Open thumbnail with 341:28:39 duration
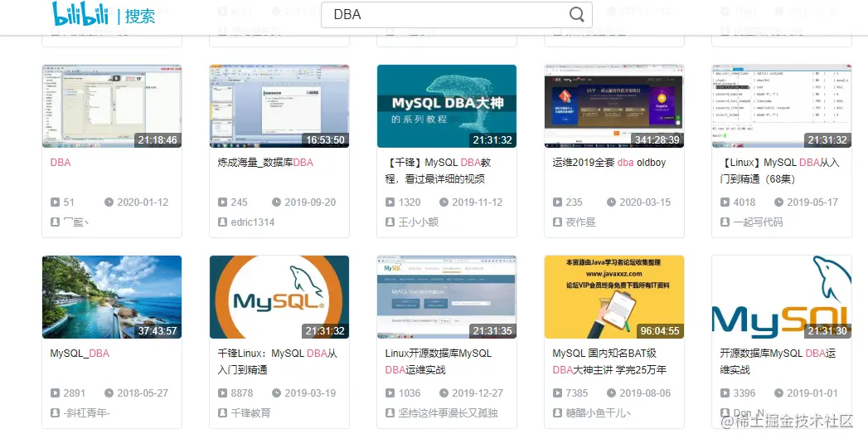Viewport: 868px width, 444px height. point(614,106)
